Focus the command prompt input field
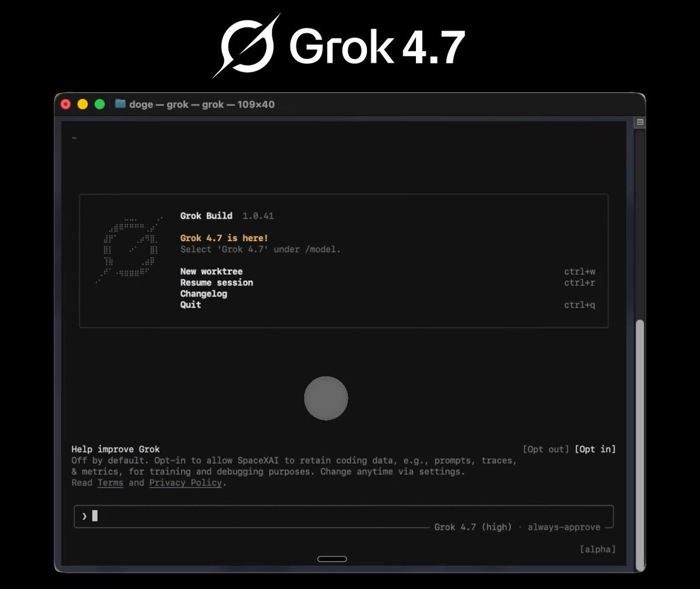This screenshot has width=700, height=589. [x=344, y=517]
